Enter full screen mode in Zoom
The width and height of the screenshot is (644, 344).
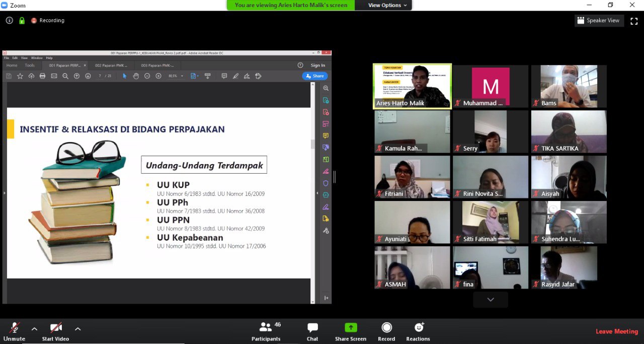point(634,21)
